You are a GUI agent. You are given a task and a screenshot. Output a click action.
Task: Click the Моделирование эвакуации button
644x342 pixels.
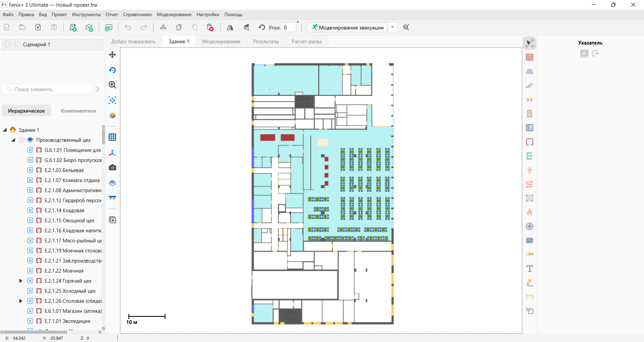[347, 27]
